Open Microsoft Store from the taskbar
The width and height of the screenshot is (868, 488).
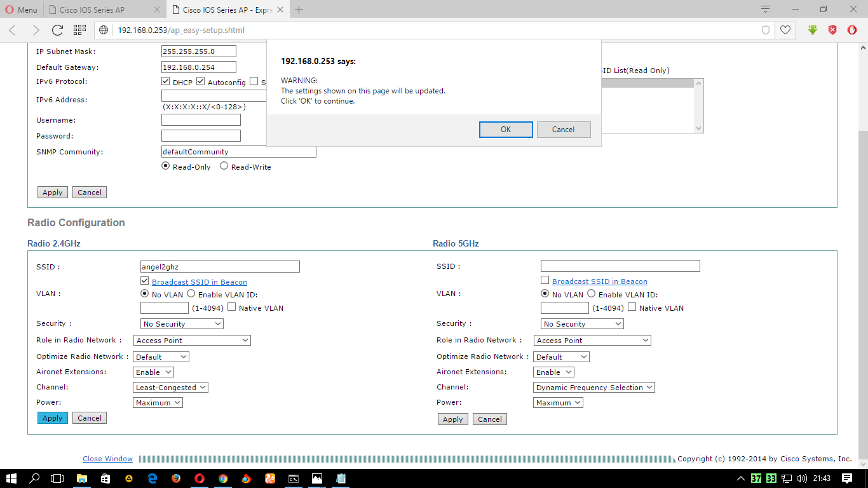(105, 478)
